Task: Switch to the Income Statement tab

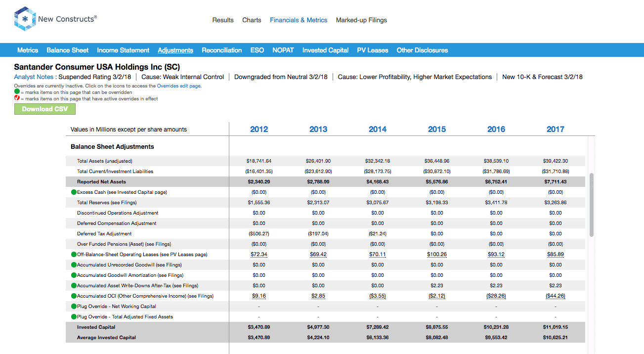Action: pyautogui.click(x=123, y=50)
